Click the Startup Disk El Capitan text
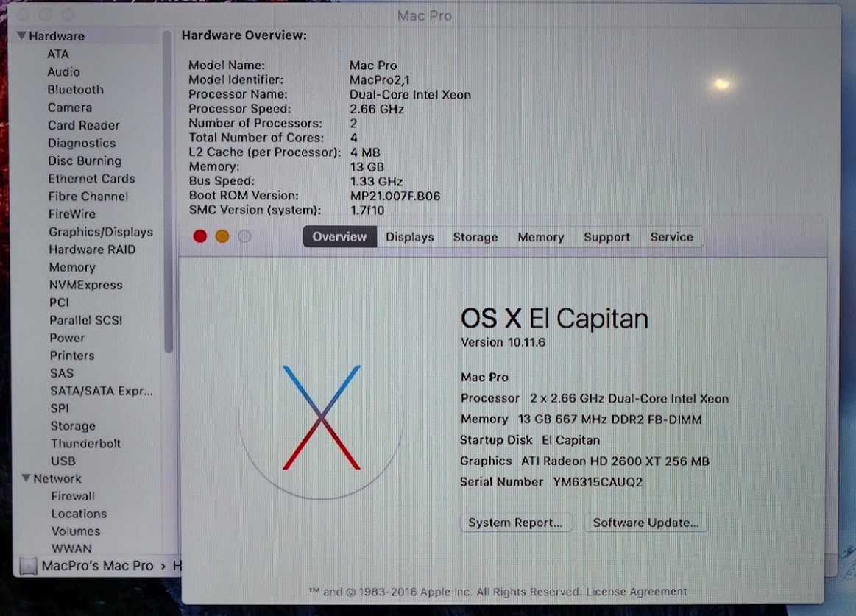 [529, 440]
